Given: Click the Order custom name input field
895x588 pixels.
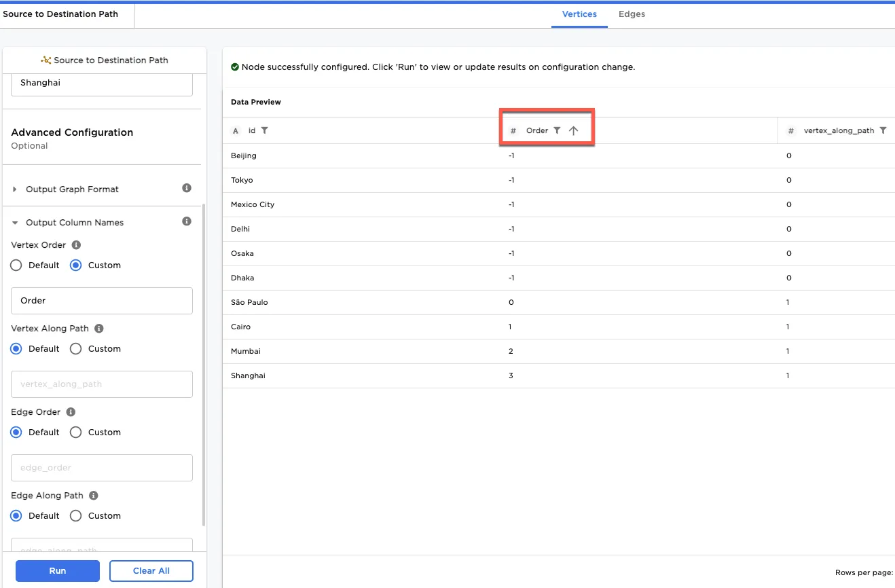Looking at the screenshot, I should [101, 300].
